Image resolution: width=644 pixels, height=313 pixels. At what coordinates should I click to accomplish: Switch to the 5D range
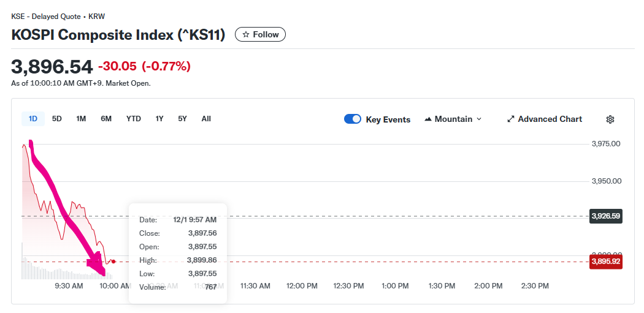coord(57,119)
